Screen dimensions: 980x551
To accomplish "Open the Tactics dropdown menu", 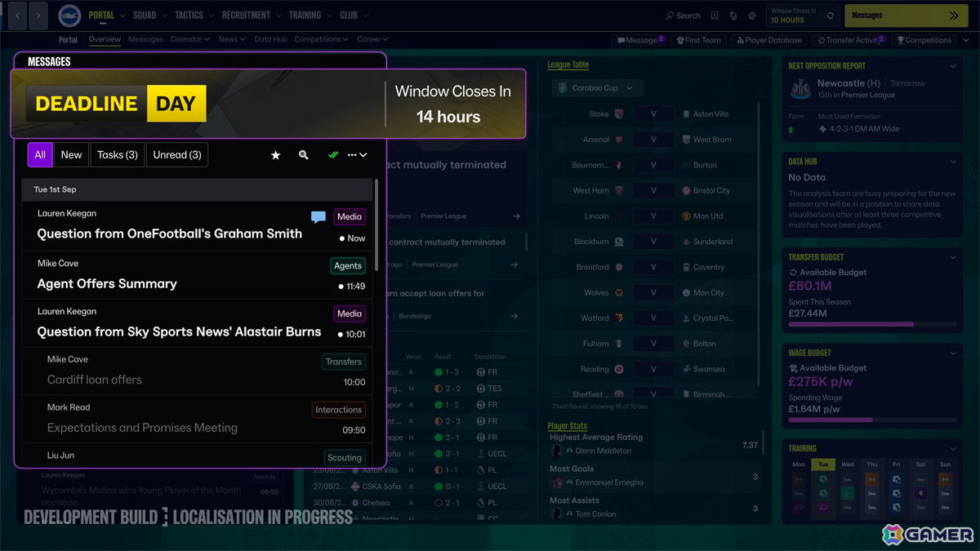I will pyautogui.click(x=194, y=16).
